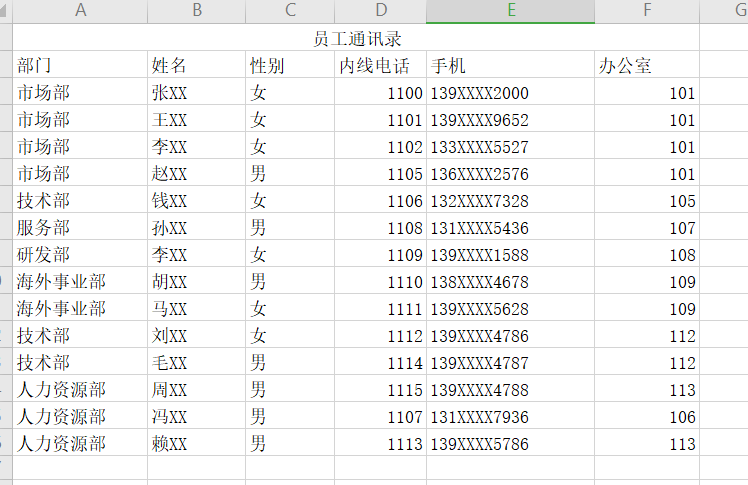The image size is (748, 485).
Task: Click extension cell 1115
Action: coord(381,389)
